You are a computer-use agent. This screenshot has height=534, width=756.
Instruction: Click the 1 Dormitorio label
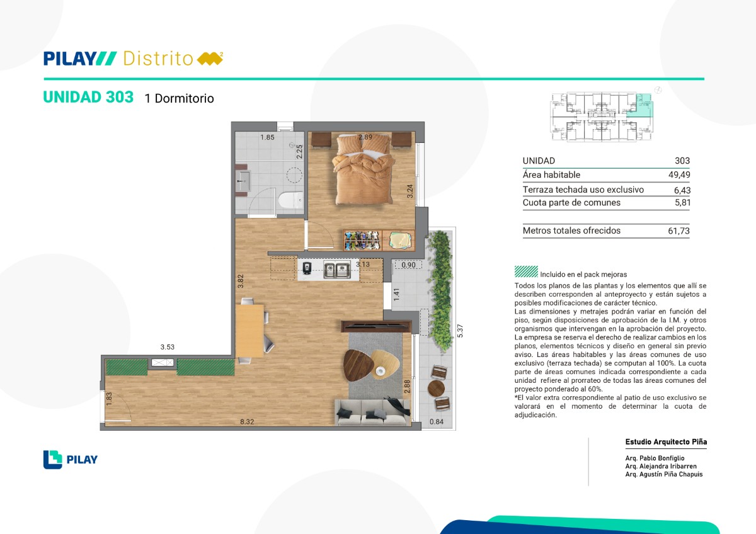(x=180, y=98)
